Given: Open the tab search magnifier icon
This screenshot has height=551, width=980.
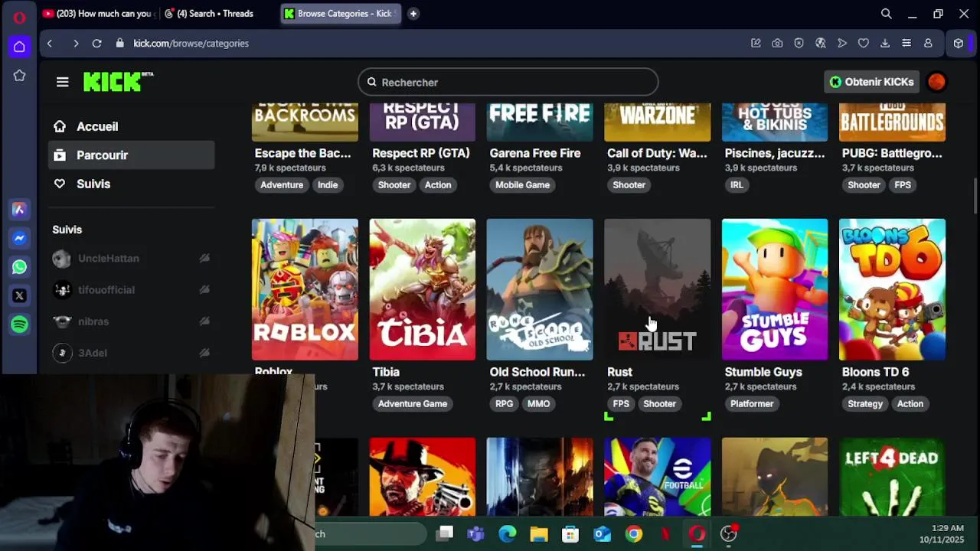Looking at the screenshot, I should click(x=886, y=14).
